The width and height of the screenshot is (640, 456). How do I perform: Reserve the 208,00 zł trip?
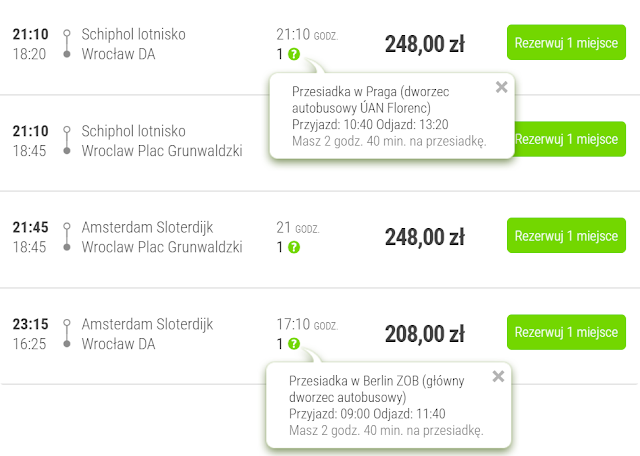[x=566, y=333]
